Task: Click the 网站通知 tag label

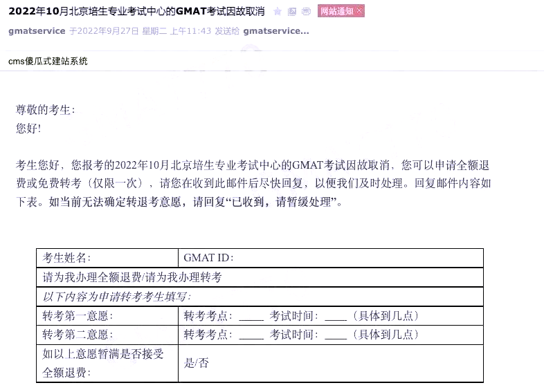Action: tap(336, 11)
